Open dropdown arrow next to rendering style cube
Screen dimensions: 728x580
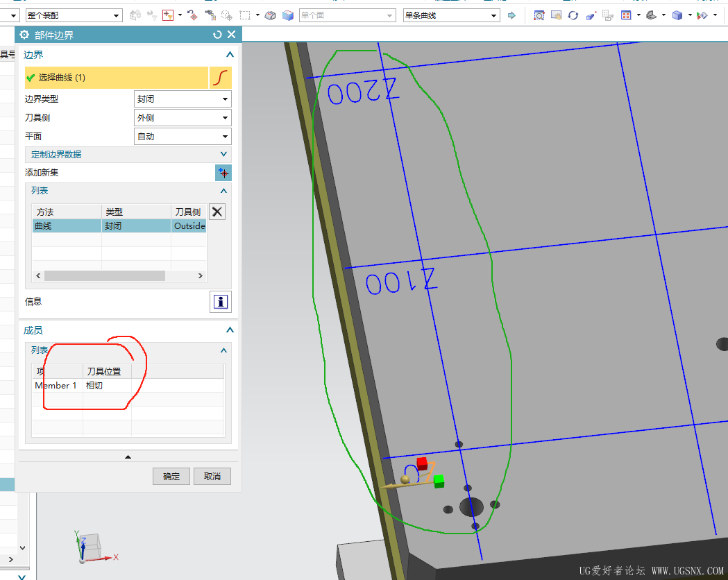(689, 15)
